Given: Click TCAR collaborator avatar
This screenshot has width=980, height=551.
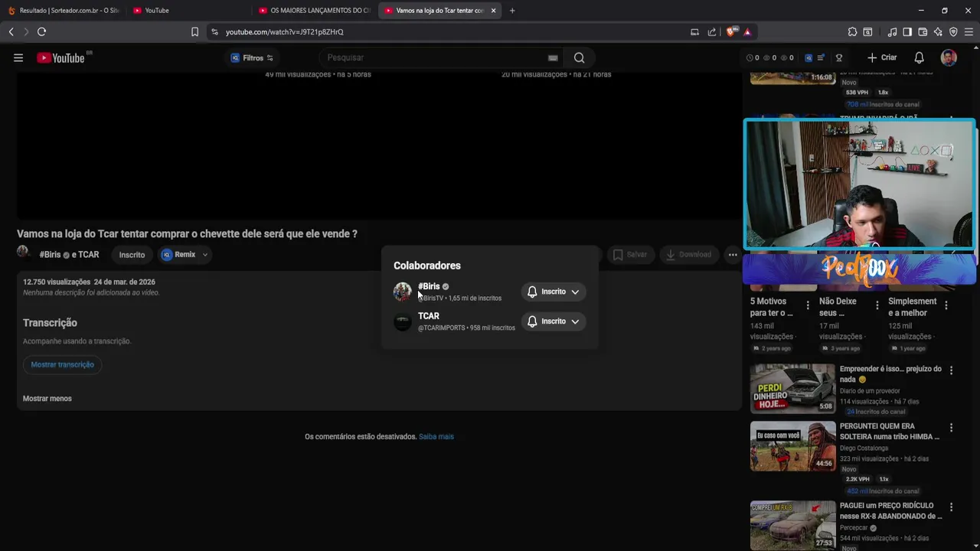Looking at the screenshot, I should click(403, 321).
